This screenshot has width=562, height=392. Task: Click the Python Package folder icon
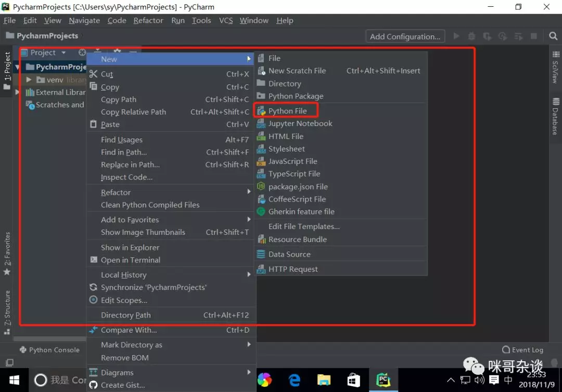261,96
